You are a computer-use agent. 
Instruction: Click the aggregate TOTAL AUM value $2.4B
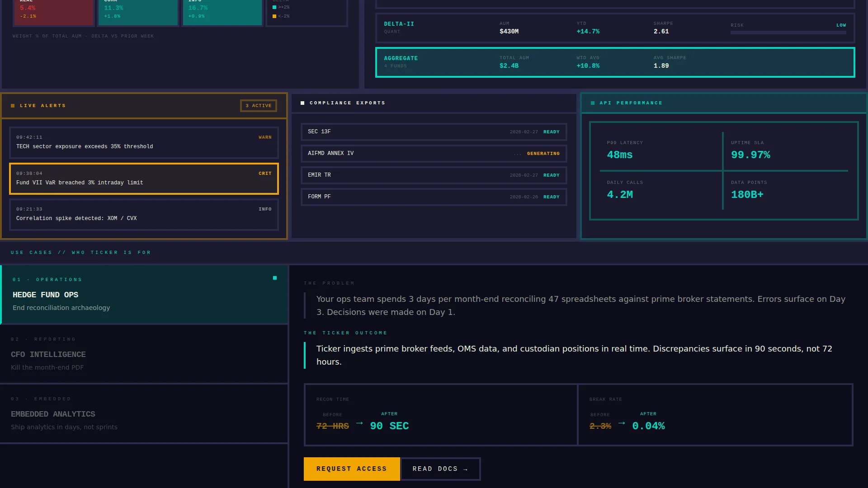pos(509,66)
